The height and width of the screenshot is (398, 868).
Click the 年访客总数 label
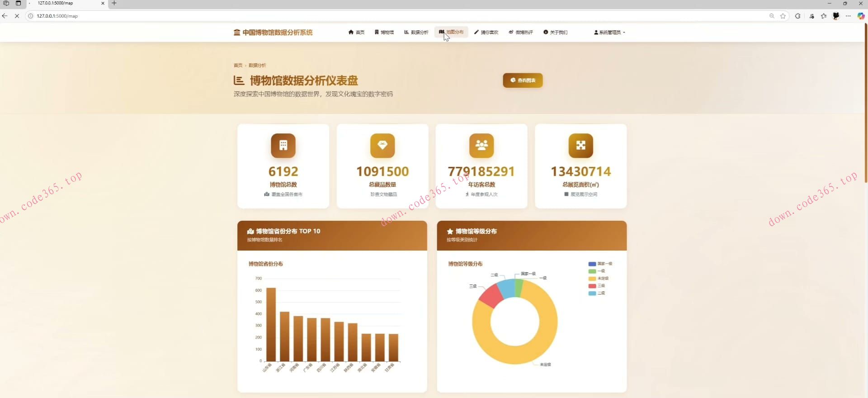click(481, 185)
